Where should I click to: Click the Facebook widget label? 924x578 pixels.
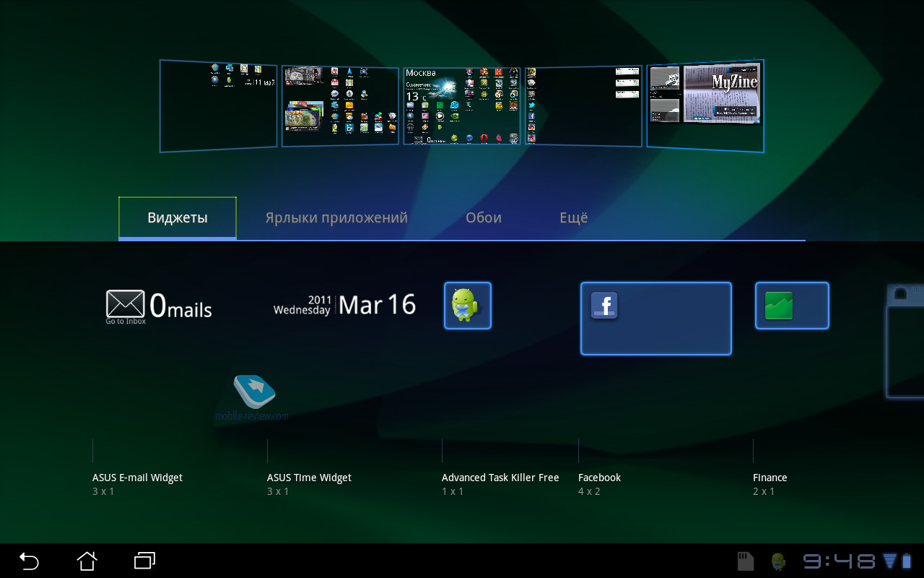tap(599, 478)
